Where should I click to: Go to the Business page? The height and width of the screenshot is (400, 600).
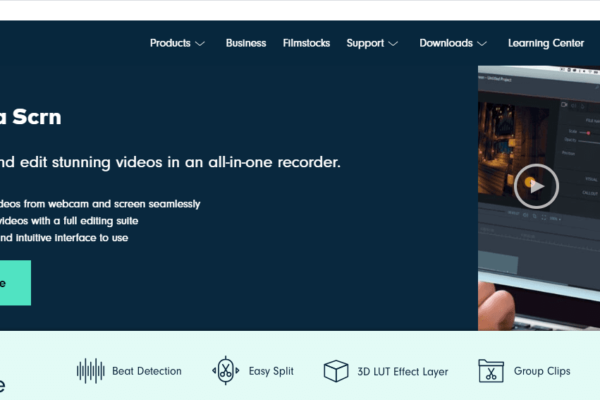click(246, 43)
